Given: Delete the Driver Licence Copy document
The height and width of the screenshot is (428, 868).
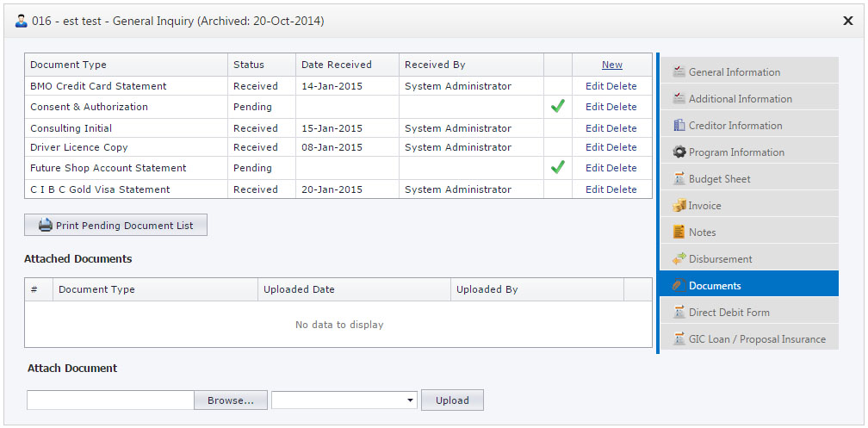Looking at the screenshot, I should pyautogui.click(x=622, y=147).
